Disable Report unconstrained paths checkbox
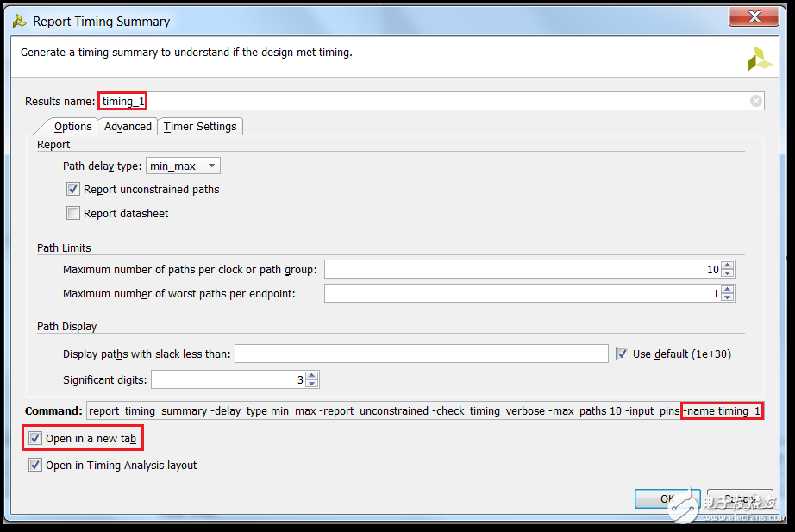This screenshot has width=795, height=532. click(x=73, y=190)
